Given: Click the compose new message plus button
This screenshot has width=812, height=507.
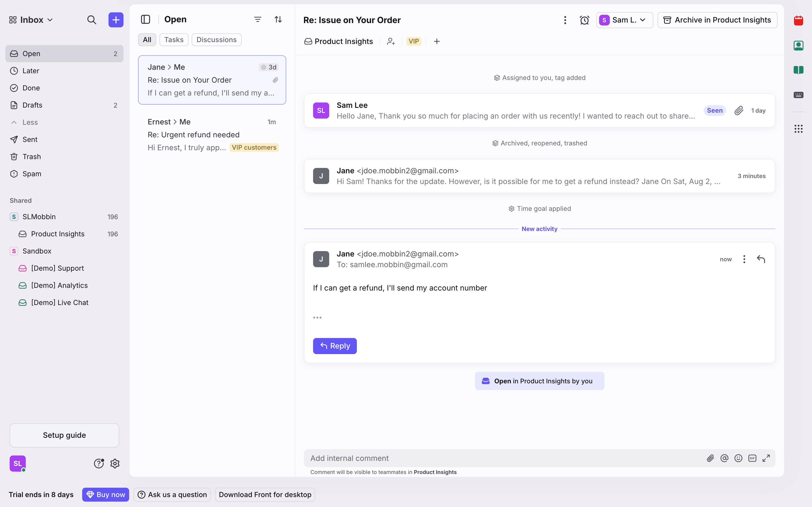Looking at the screenshot, I should point(116,20).
